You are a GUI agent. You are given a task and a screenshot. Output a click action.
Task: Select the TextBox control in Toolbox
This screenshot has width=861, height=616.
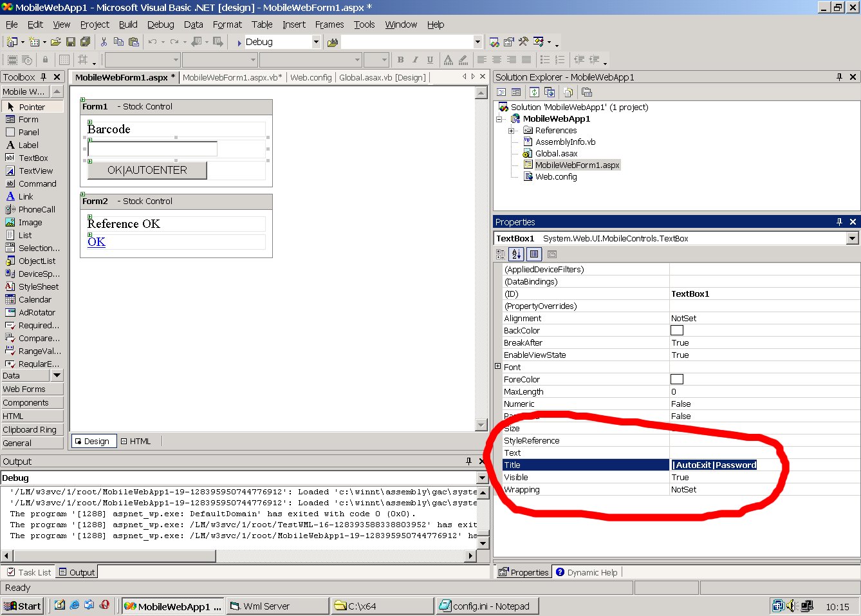[32, 158]
